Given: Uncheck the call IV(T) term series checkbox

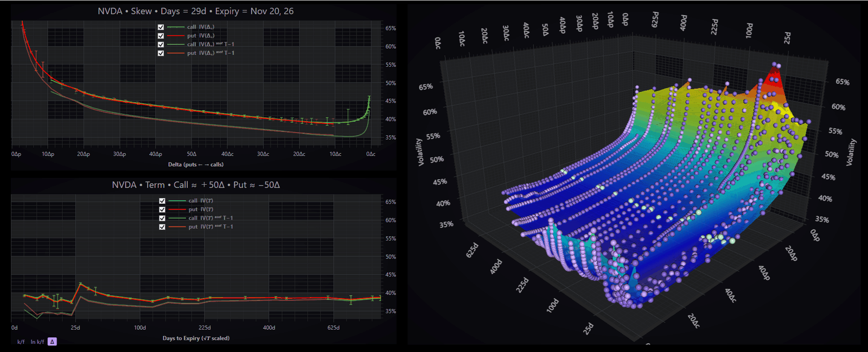Looking at the screenshot, I should (x=162, y=201).
